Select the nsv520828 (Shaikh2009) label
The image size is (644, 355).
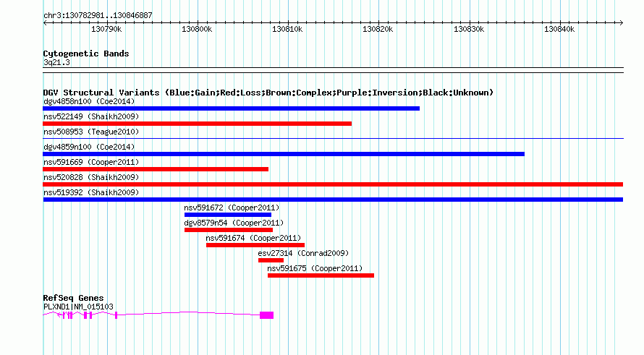tap(91, 177)
